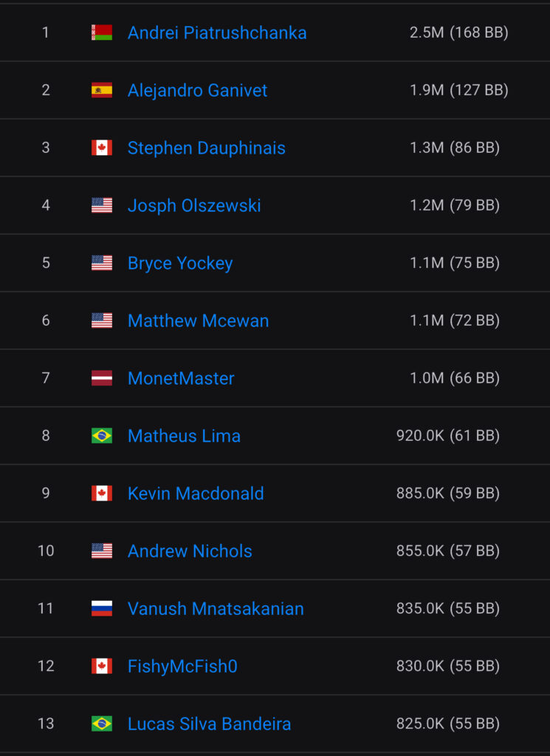
Task: Open Alejandro Ganivet's player profile
Action: tap(197, 90)
